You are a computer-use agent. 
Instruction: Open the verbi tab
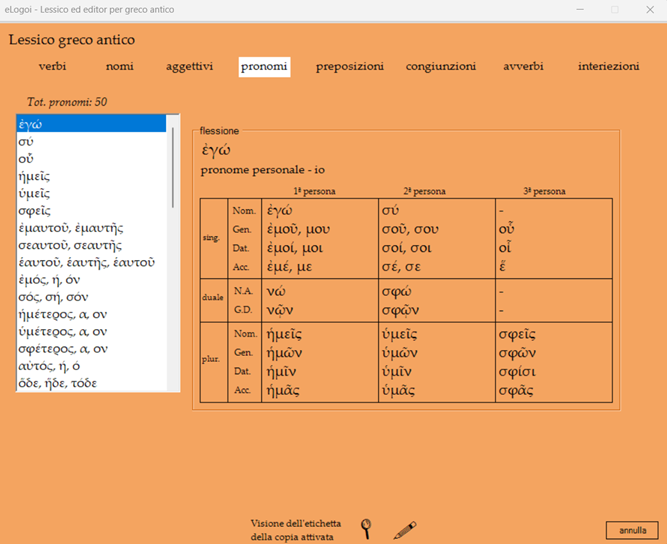click(x=53, y=67)
